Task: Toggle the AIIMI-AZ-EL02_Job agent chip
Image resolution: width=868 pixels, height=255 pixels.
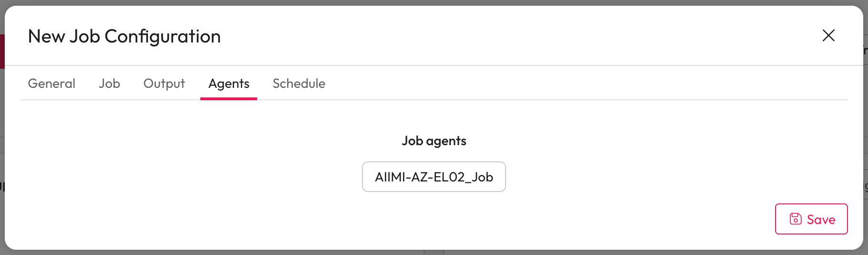Action: (434, 177)
